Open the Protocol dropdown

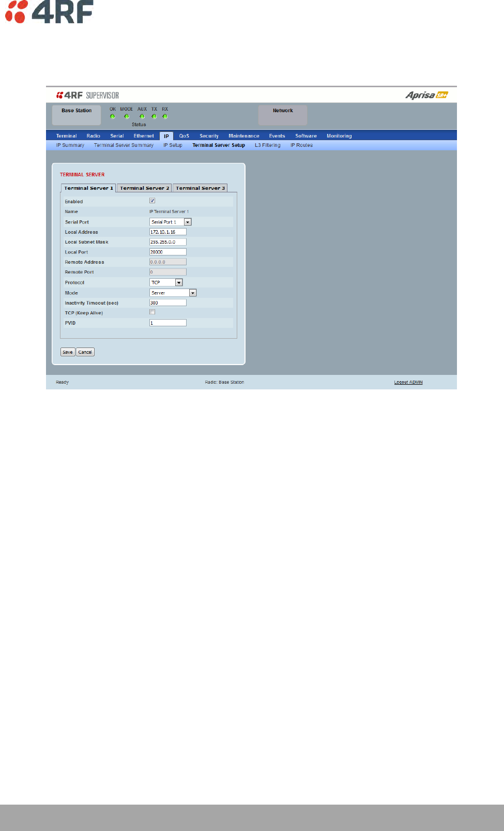pyautogui.click(x=166, y=282)
